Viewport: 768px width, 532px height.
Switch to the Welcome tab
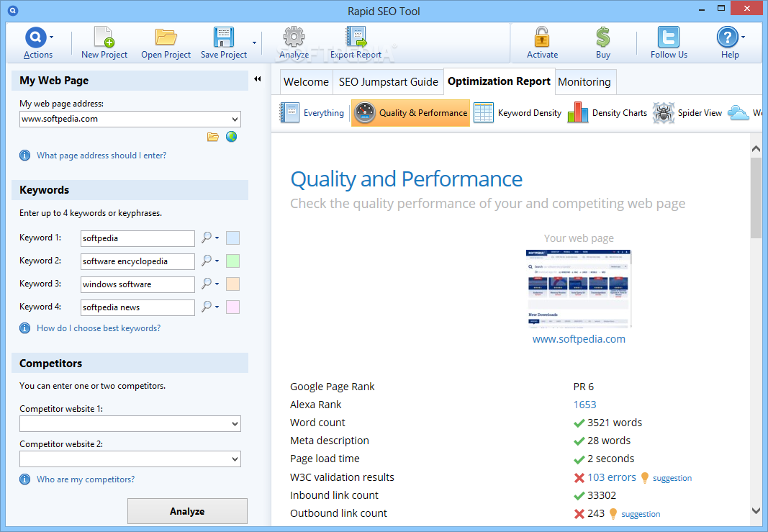pos(306,82)
